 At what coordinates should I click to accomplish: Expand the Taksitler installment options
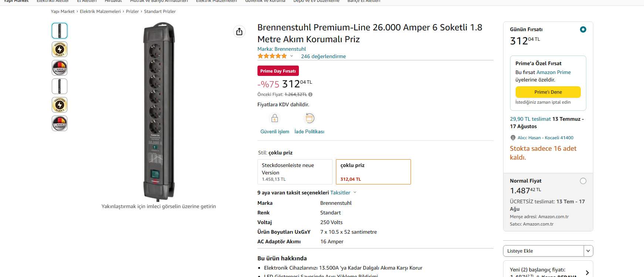point(343,193)
